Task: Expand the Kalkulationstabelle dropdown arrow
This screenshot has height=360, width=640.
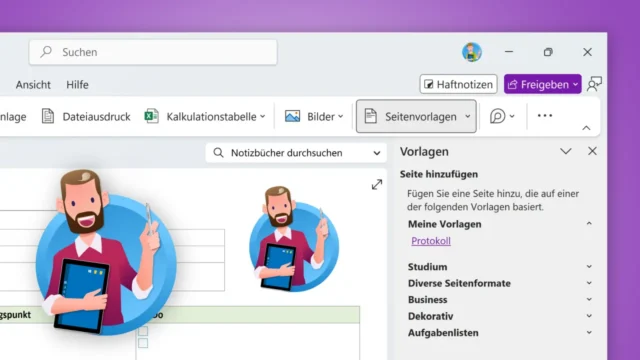Action: click(262, 116)
